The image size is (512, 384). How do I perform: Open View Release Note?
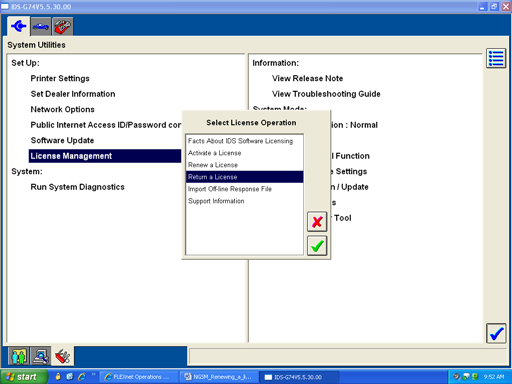pyautogui.click(x=307, y=78)
